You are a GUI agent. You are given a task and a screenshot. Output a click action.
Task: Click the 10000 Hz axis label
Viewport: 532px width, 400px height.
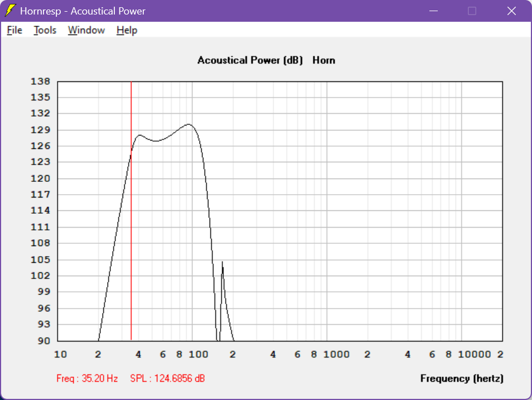[x=475, y=354]
